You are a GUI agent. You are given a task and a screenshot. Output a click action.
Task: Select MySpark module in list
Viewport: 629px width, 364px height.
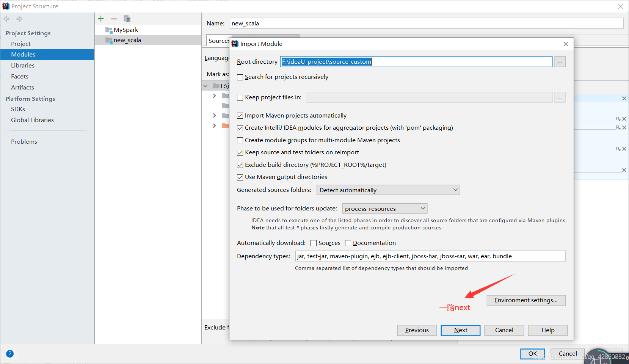148,30
